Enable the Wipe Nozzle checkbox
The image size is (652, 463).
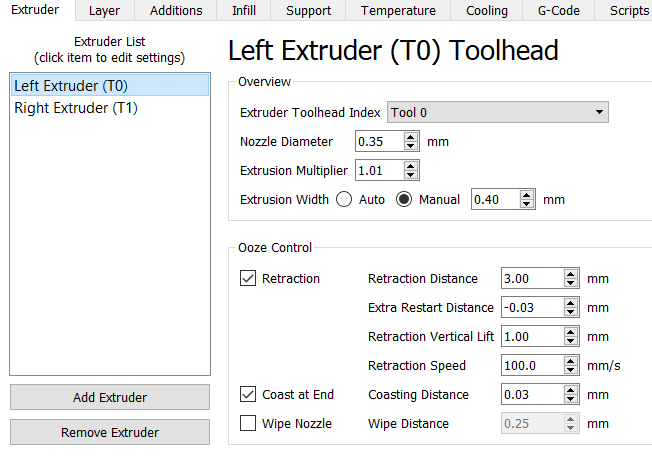click(249, 423)
